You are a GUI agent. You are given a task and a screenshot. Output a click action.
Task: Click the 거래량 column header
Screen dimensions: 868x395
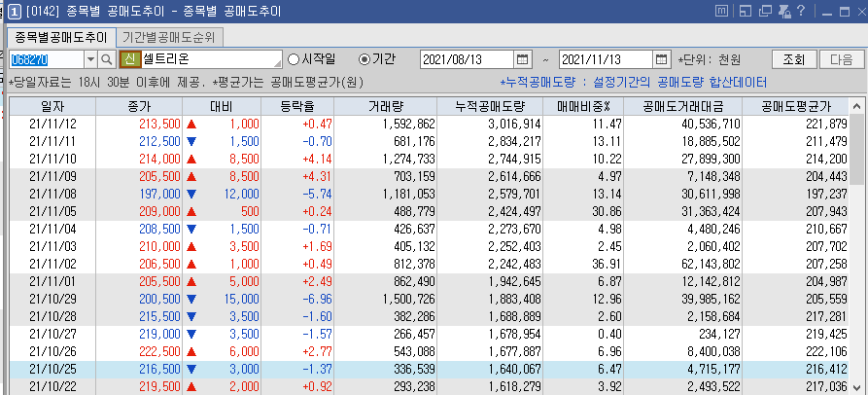[385, 106]
